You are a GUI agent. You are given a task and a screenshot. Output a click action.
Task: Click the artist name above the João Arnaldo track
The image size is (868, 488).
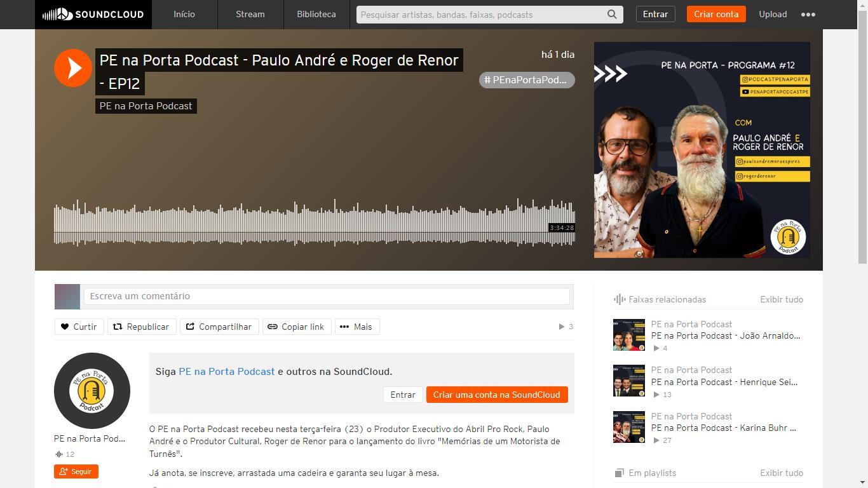coord(691,324)
